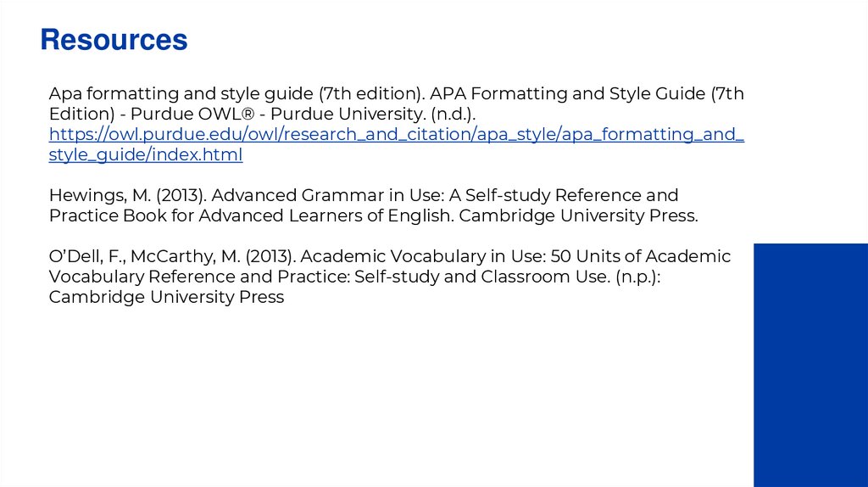
Task: Click the "style_guide/index.html" link line
Action: click(x=146, y=154)
